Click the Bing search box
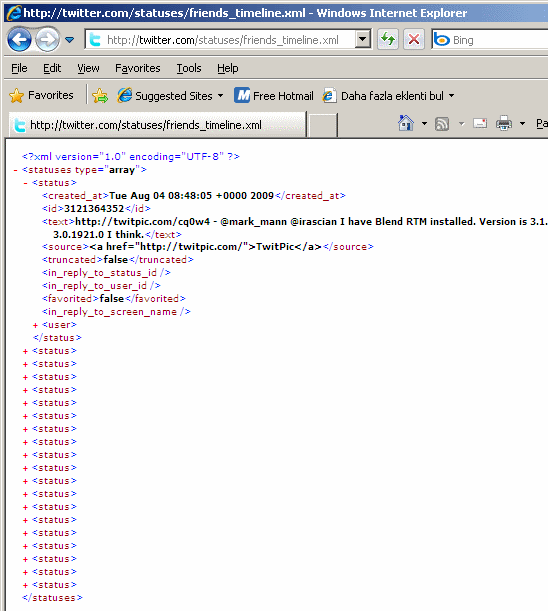The image size is (548, 611). [x=490, y=40]
